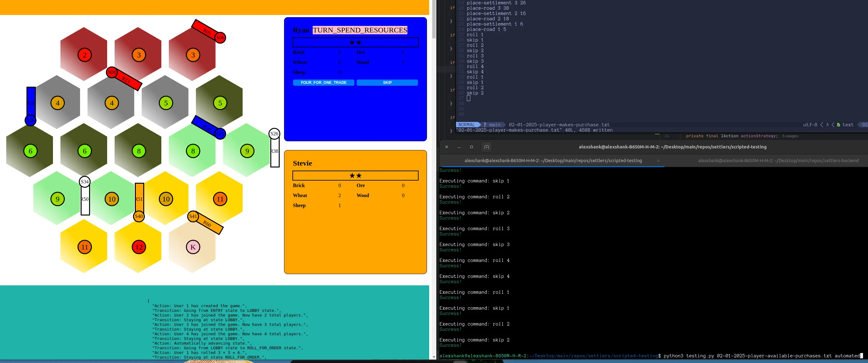
Task: Click the red S06 settlement marker
Action: pyautogui.click(x=220, y=37)
